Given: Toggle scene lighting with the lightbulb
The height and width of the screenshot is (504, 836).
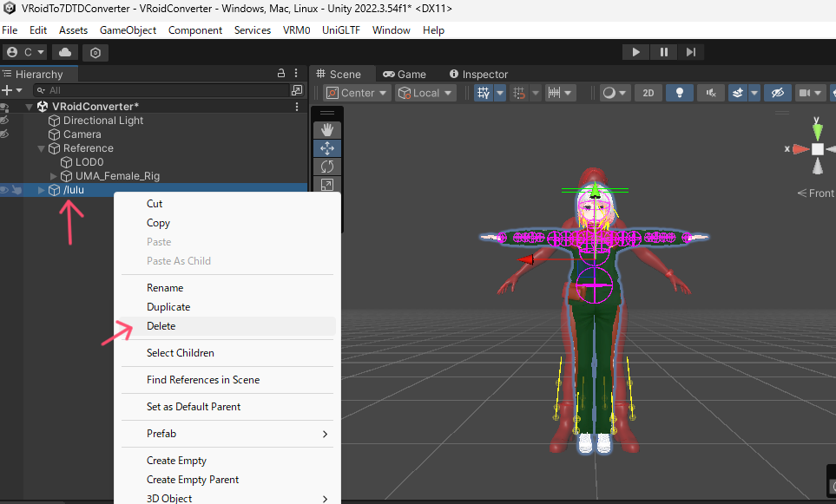Looking at the screenshot, I should point(680,93).
